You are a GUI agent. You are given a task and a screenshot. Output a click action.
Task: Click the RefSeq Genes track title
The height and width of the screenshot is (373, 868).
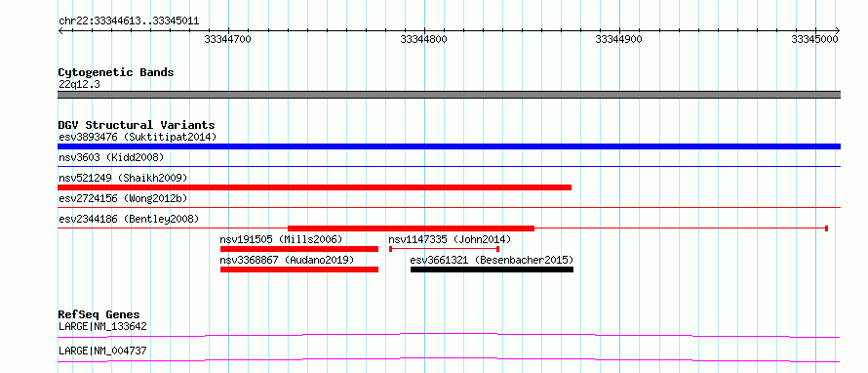tap(99, 314)
